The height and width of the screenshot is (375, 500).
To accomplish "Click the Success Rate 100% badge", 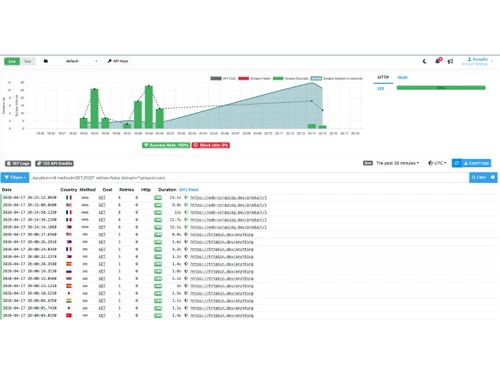I will (166, 145).
